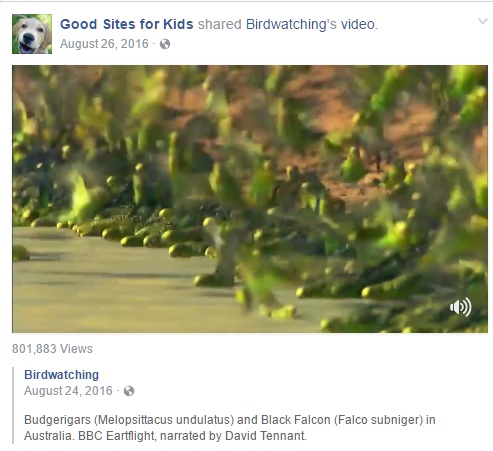
Task: Click the 801,883 Views count
Action: coord(52,349)
